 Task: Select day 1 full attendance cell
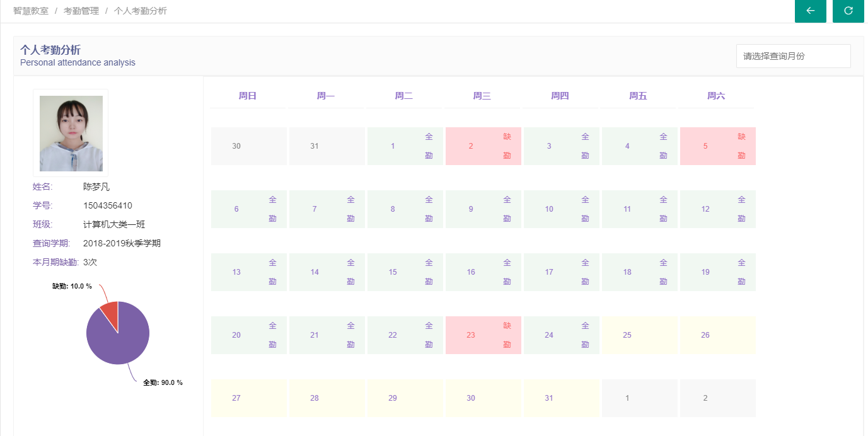tap(405, 146)
